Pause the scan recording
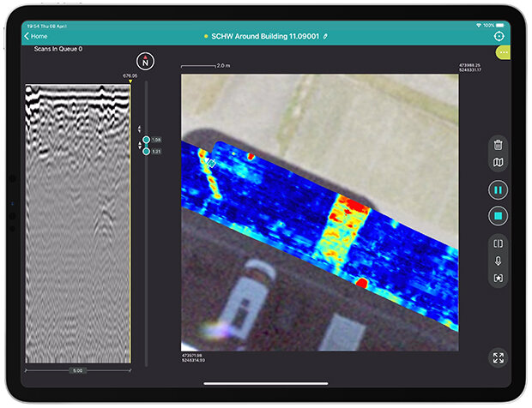Image resolution: width=532 pixels, height=408 pixels. (499, 189)
